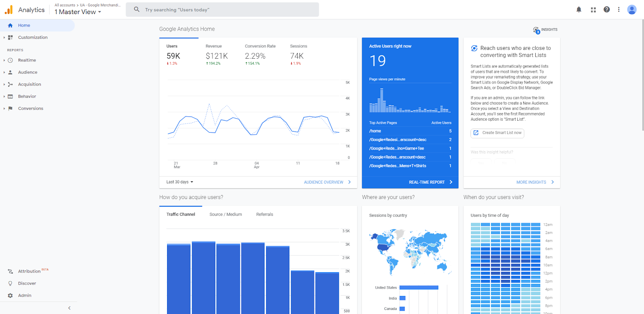Open Discover lightbulb icon

tap(10, 283)
